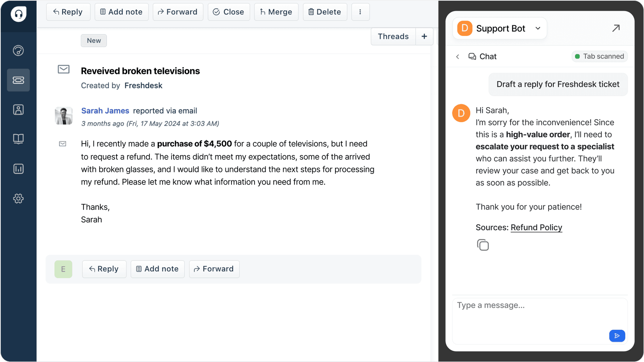
Task: Open the Refund Policy source link
Action: click(536, 228)
